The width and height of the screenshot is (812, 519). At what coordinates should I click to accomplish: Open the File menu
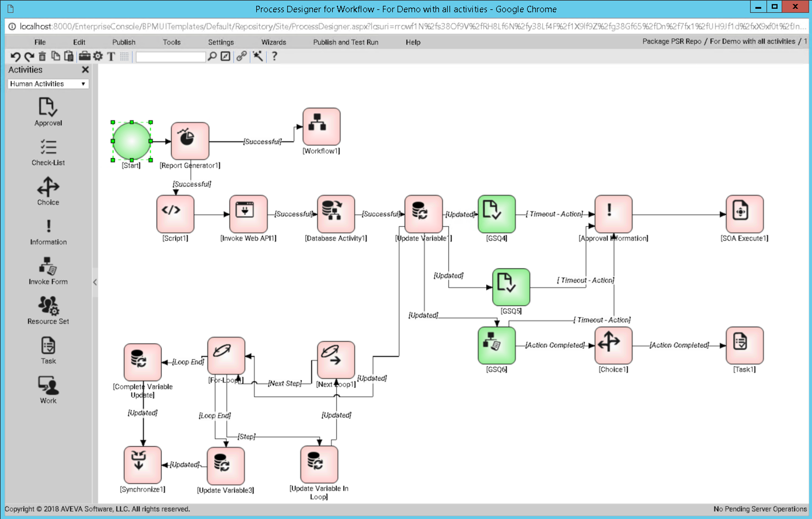(40, 42)
